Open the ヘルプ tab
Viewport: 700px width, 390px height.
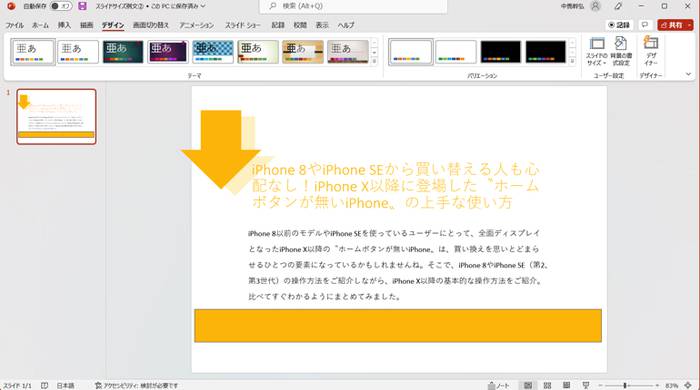tap(346, 25)
